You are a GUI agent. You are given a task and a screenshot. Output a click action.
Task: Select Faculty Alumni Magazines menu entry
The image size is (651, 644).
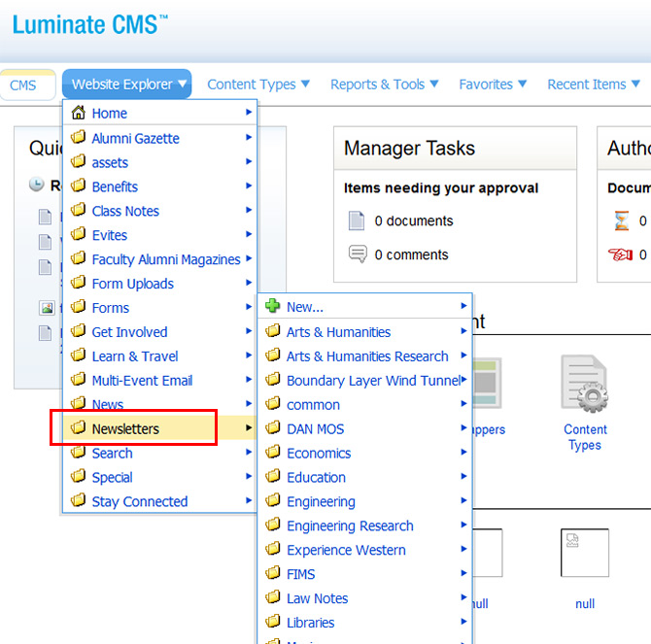tap(166, 259)
